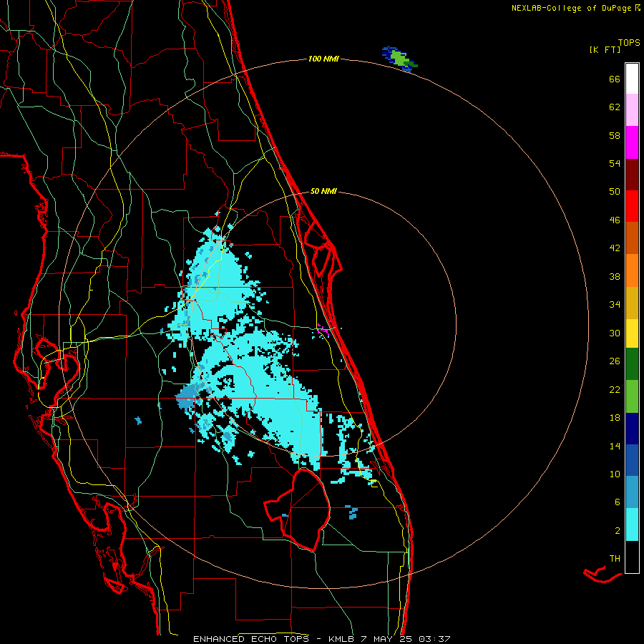
Task: Click the 'NEXLAB-College of DuPage' credit text
Action: (571, 8)
